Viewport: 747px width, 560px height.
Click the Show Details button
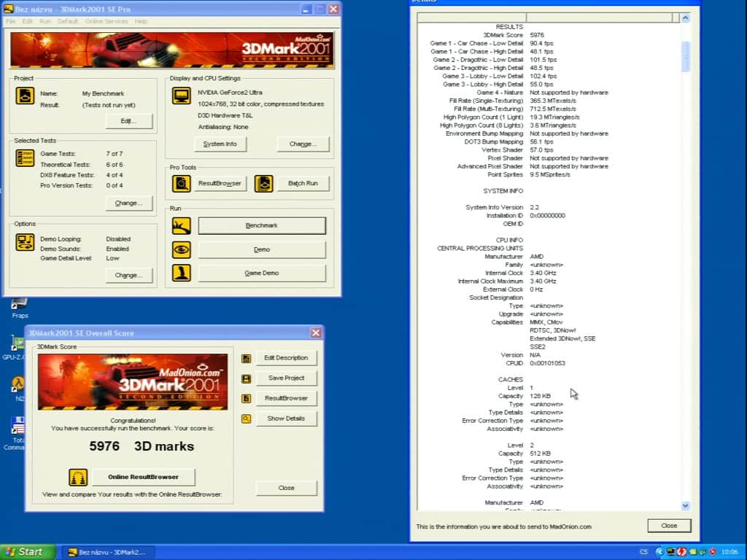(286, 419)
